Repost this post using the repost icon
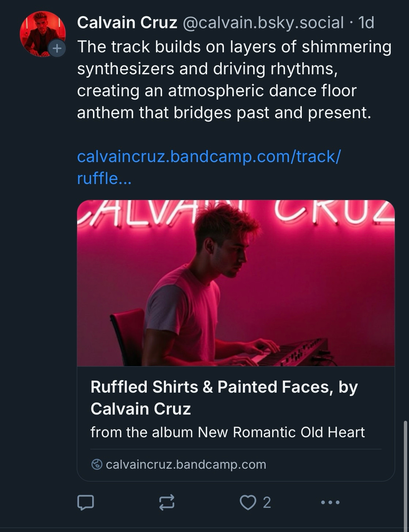 tap(167, 502)
